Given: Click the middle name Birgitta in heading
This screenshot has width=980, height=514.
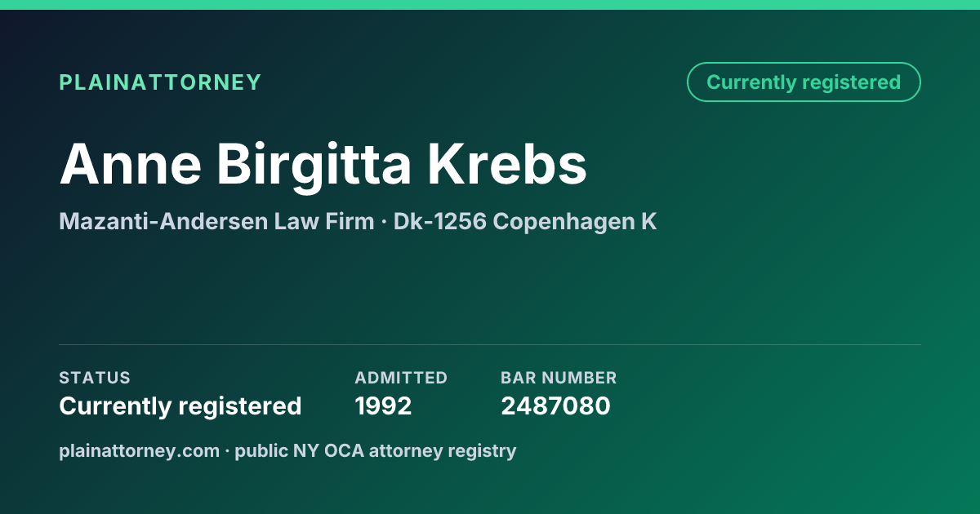Looking at the screenshot, I should [x=314, y=165].
